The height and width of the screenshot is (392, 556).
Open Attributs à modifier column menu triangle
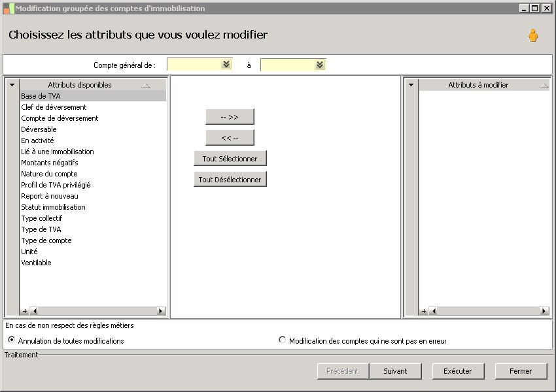[411, 85]
